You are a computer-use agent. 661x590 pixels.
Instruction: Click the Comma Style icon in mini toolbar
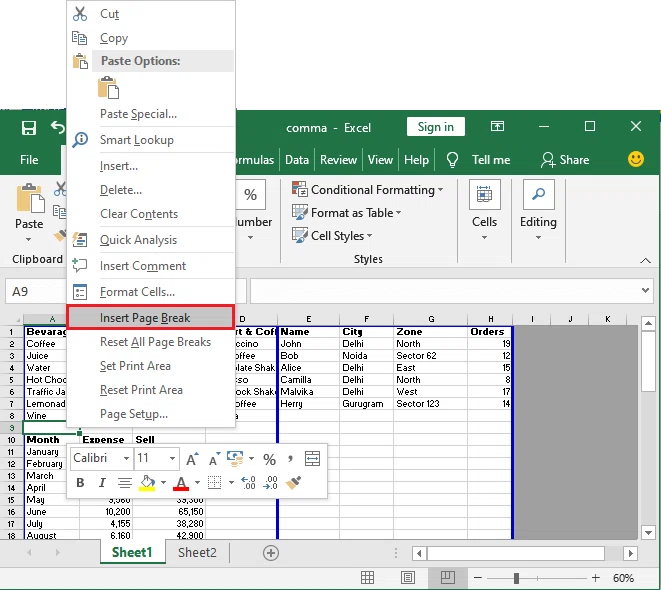[290, 459]
